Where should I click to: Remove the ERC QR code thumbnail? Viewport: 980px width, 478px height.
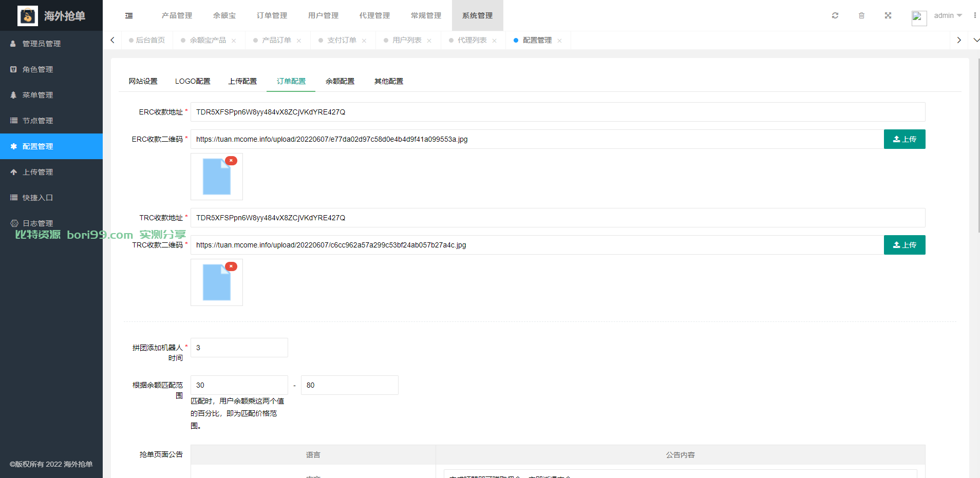coord(231,161)
